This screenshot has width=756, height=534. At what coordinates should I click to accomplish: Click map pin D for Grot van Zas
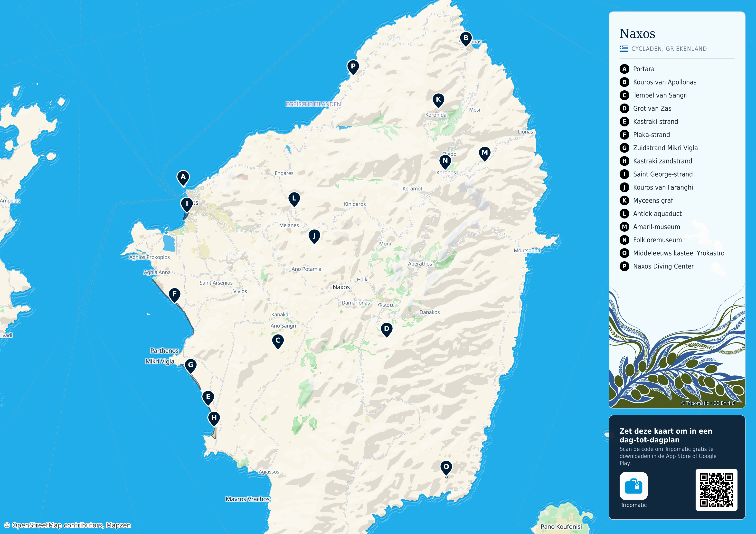click(x=387, y=329)
